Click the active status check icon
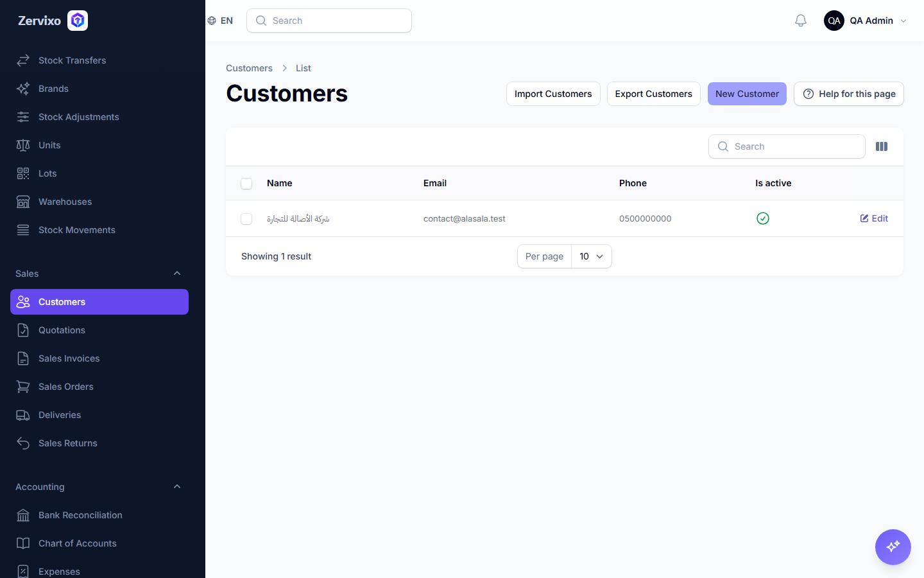The width and height of the screenshot is (924, 578). tap(763, 218)
